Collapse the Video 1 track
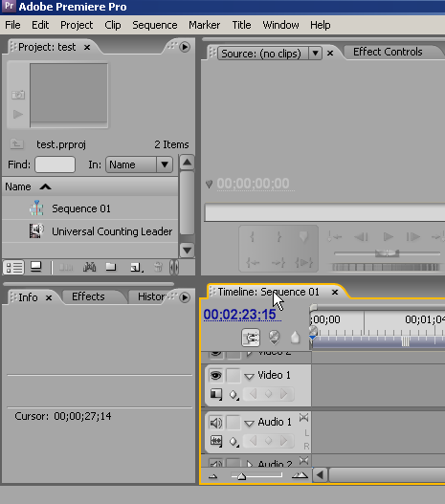The image size is (445, 504). (x=249, y=376)
